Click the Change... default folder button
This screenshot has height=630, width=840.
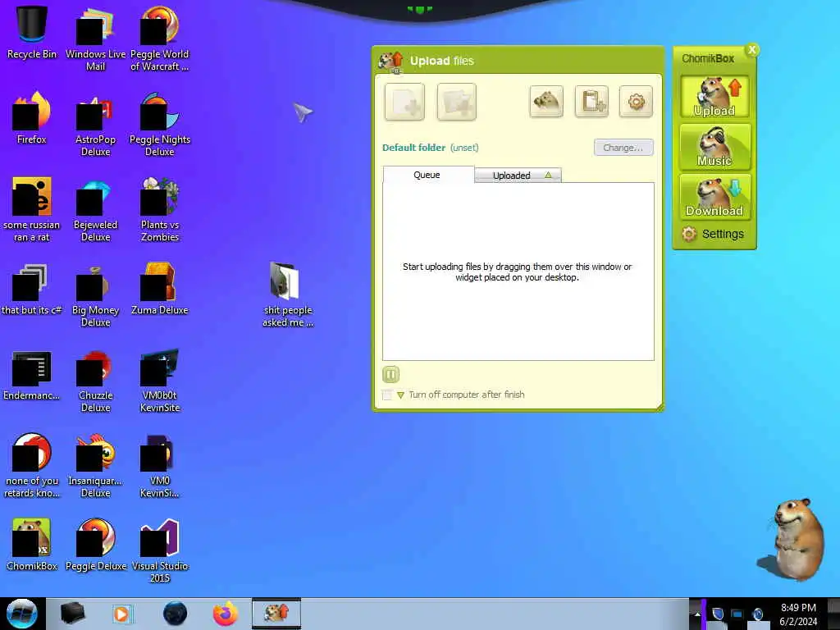tap(623, 148)
